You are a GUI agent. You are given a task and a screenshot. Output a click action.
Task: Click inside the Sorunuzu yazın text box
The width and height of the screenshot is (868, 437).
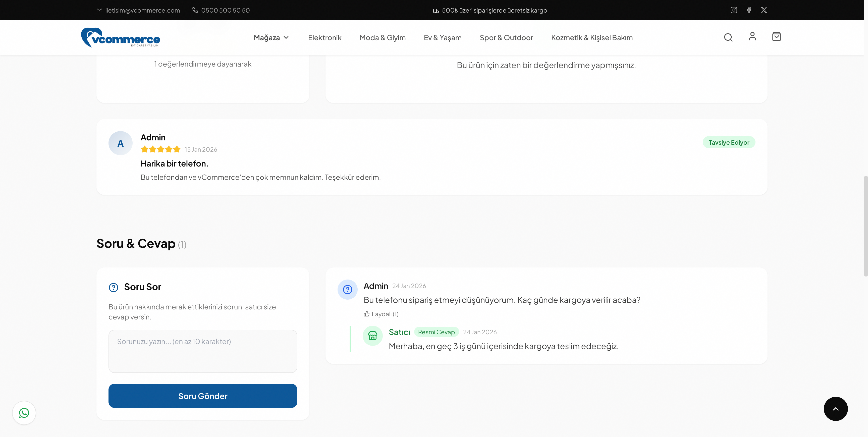coord(202,351)
